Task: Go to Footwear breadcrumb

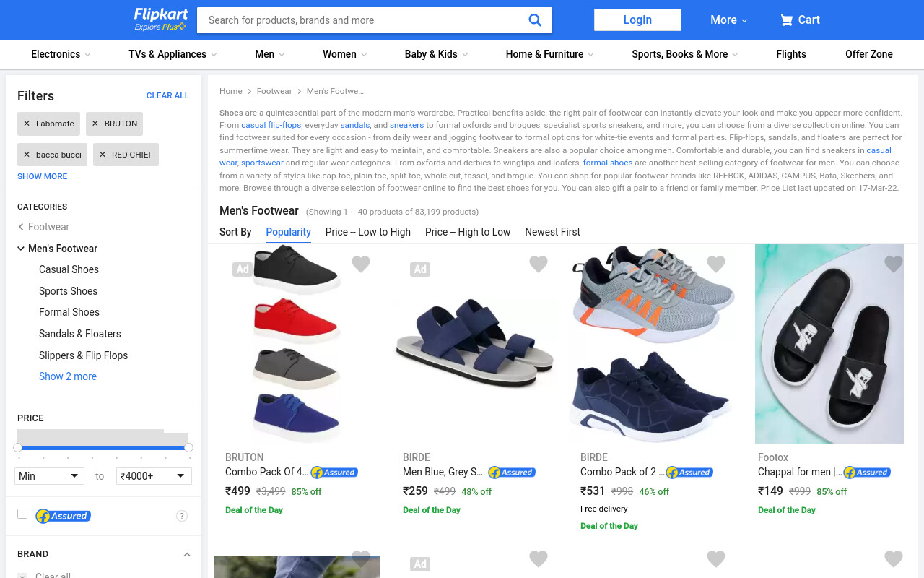Action: click(274, 91)
